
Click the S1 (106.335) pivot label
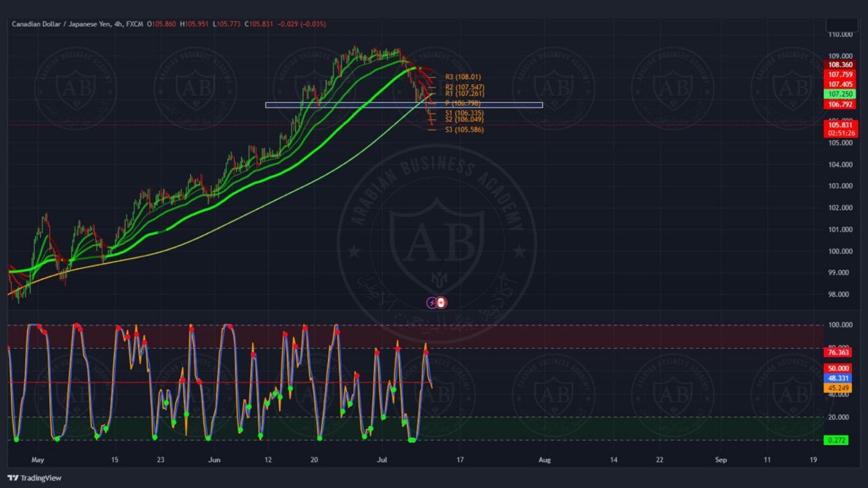[464, 113]
